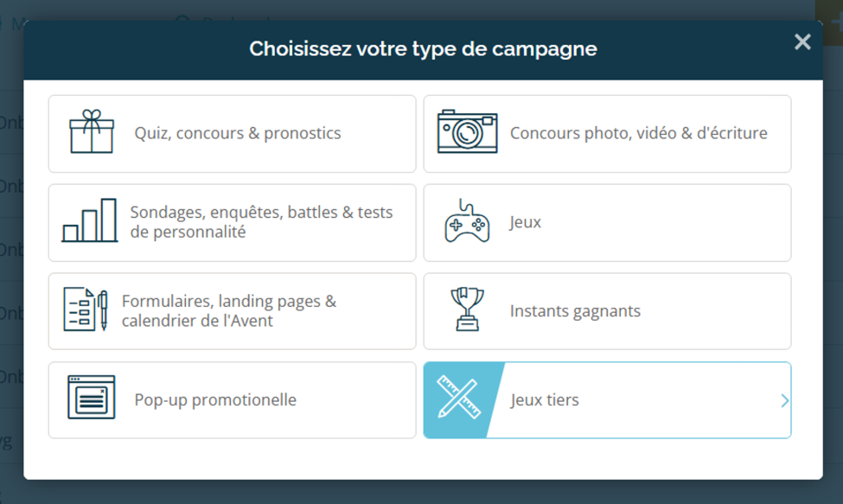Select the browser window icon for Pop-up promotionelle
The image size is (843, 504).
89,399
